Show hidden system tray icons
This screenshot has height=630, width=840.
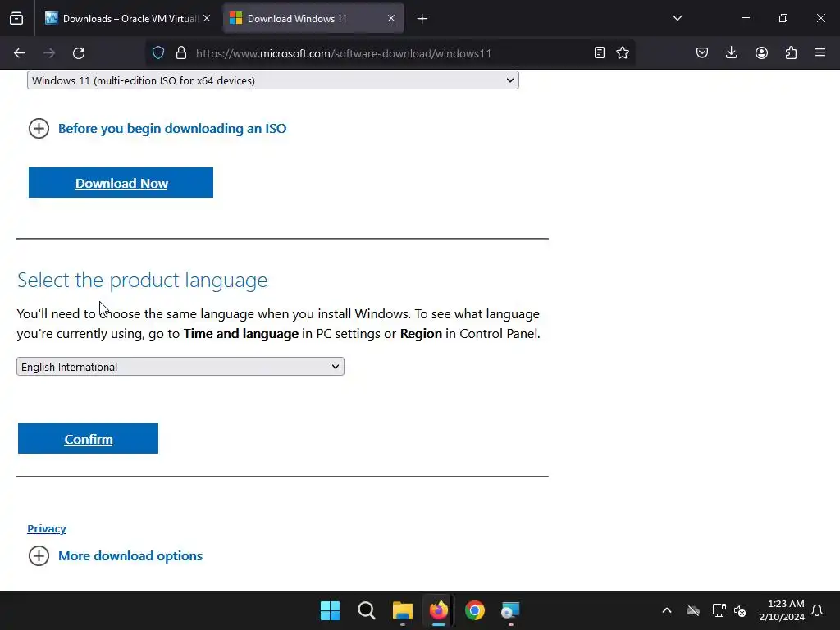[x=667, y=610]
